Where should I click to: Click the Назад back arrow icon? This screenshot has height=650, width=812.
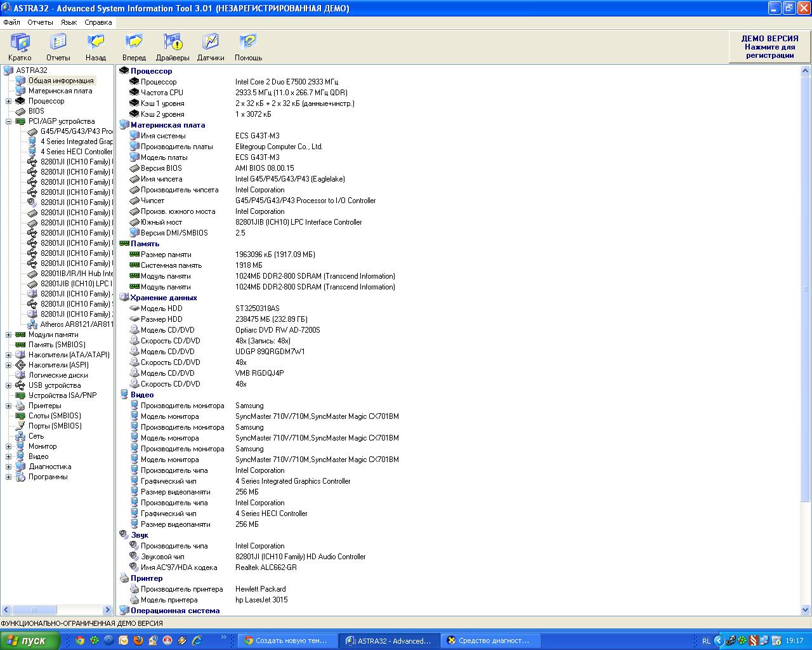[96, 43]
